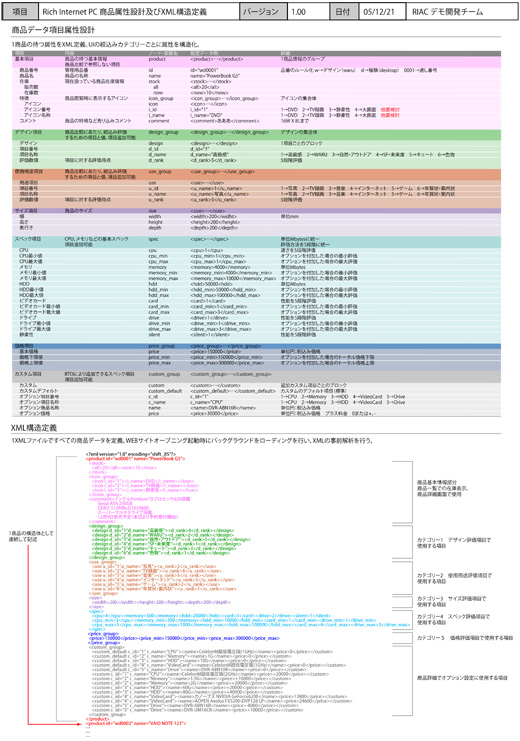Click the detail note "単位mm"
Image resolution: width=520 pixels, height=741 pixels.
click(x=289, y=216)
